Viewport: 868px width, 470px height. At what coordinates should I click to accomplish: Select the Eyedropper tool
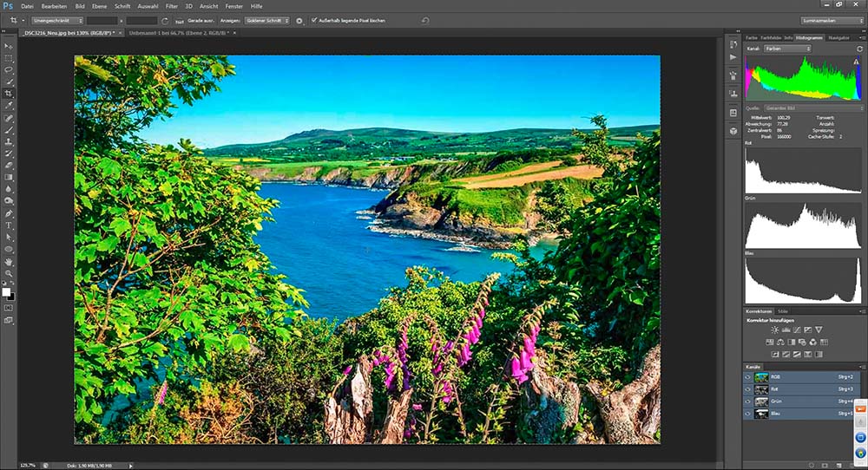pyautogui.click(x=9, y=106)
